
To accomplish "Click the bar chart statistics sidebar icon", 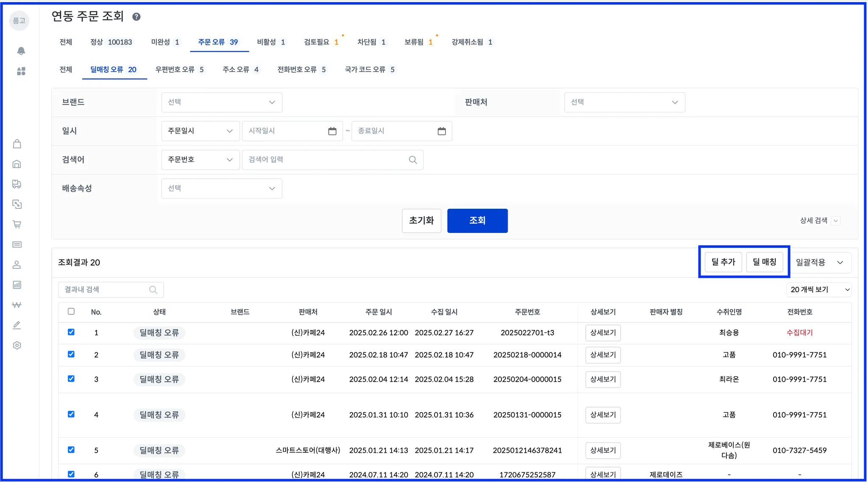I will pyautogui.click(x=17, y=285).
